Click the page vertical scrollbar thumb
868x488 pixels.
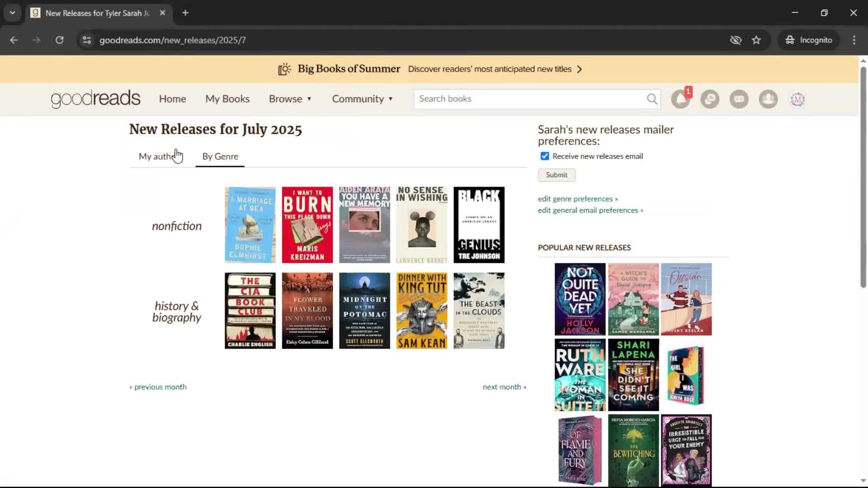tap(863, 177)
